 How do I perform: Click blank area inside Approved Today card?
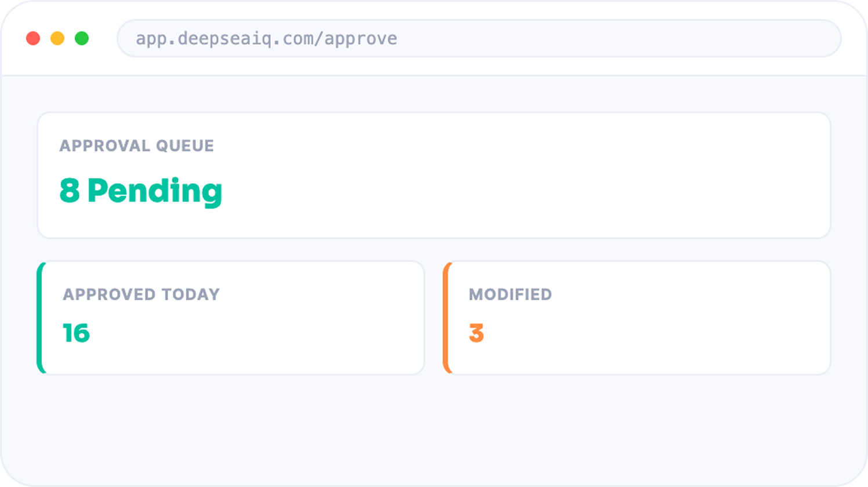278,333
